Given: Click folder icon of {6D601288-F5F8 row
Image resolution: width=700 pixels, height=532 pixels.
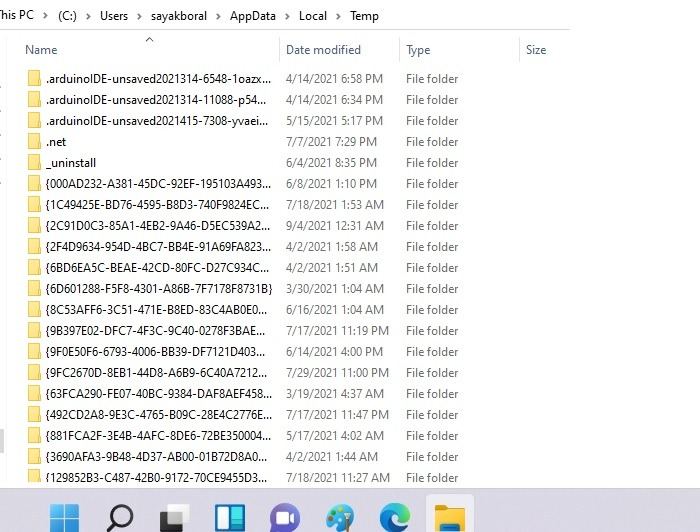Looking at the screenshot, I should click(x=34, y=288).
